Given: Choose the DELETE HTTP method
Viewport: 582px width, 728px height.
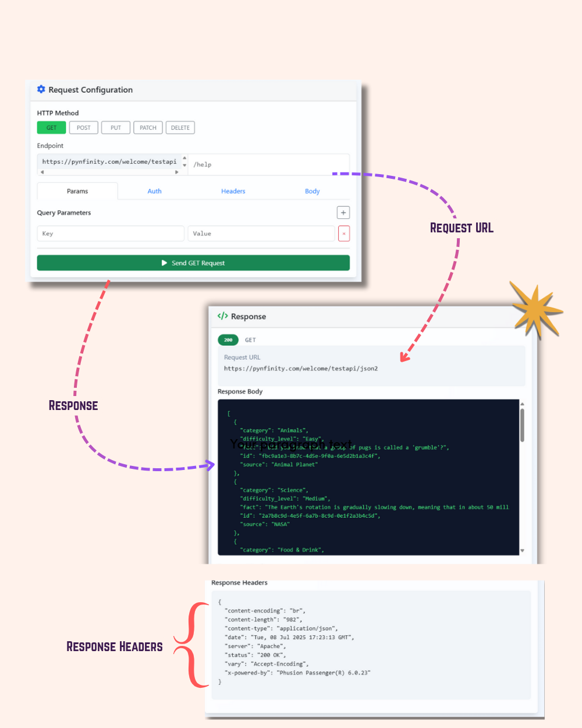Looking at the screenshot, I should [180, 128].
